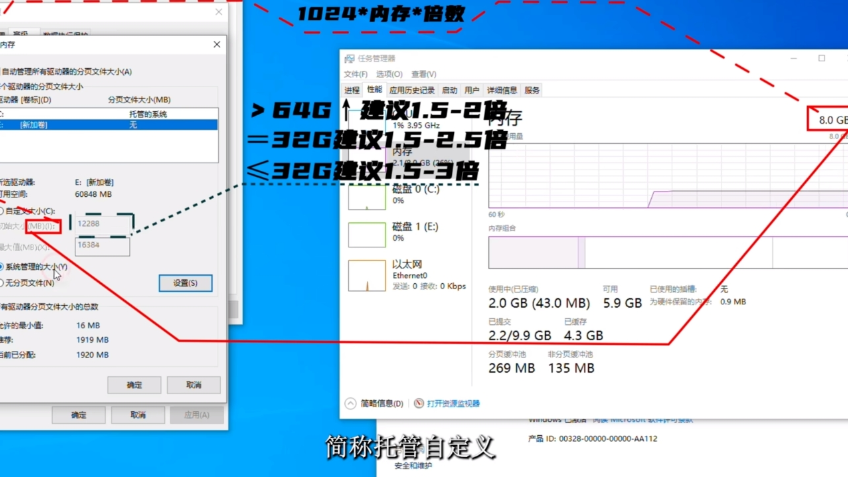Image resolution: width=848 pixels, height=477 pixels.
Task: Open the 查看(V) menu
Action: click(x=424, y=74)
